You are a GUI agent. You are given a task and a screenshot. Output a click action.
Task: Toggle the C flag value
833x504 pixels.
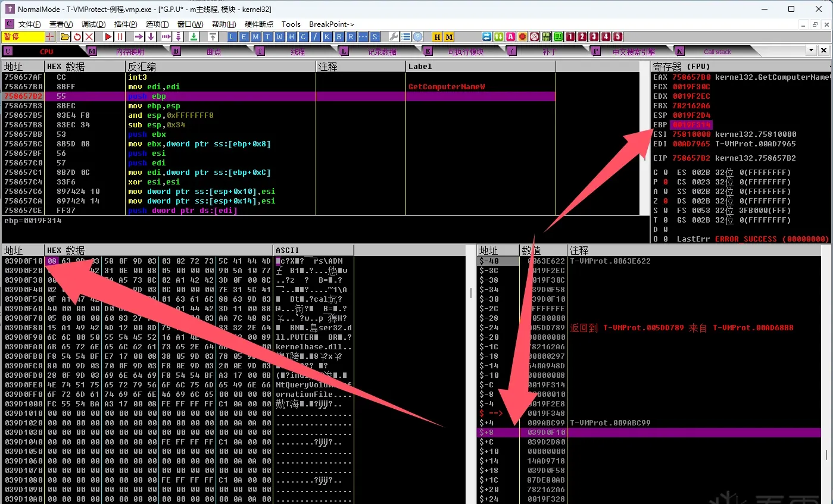(665, 173)
